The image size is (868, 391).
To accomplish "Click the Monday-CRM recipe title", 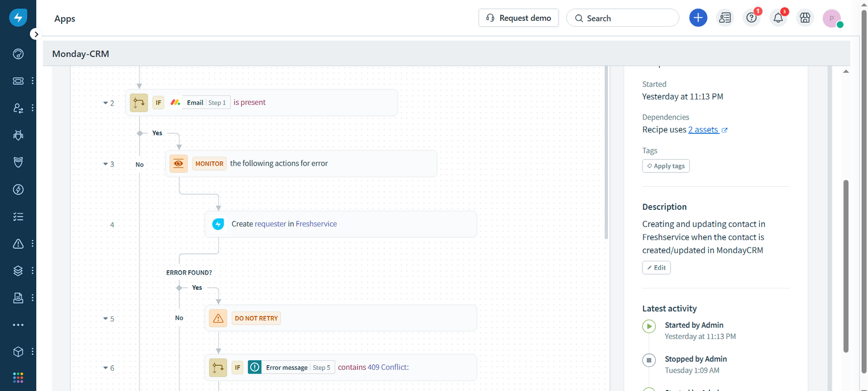I will coord(81,54).
